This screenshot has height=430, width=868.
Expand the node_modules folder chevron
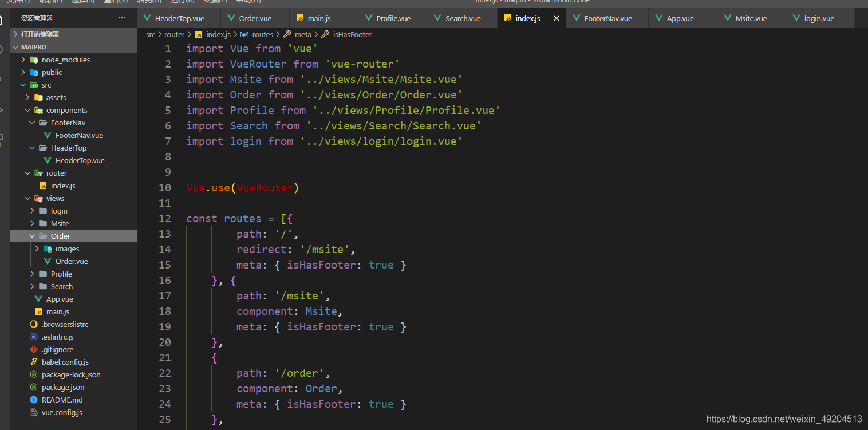(23, 60)
